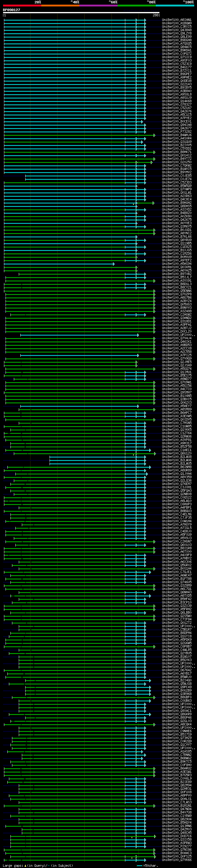This screenshot has width=197, height=868.
Task: Select the UniRef100_B0S1H4 label
Action: [x=177, y=569]
